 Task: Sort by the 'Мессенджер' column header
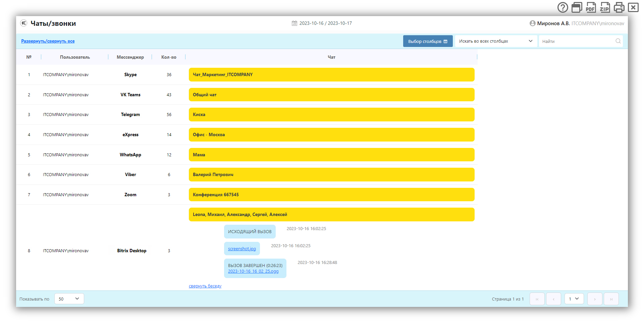(x=130, y=57)
